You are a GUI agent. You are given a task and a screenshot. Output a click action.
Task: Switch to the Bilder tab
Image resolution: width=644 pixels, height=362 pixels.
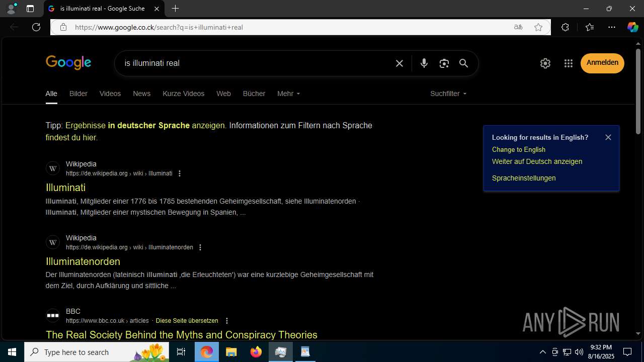[x=78, y=94]
